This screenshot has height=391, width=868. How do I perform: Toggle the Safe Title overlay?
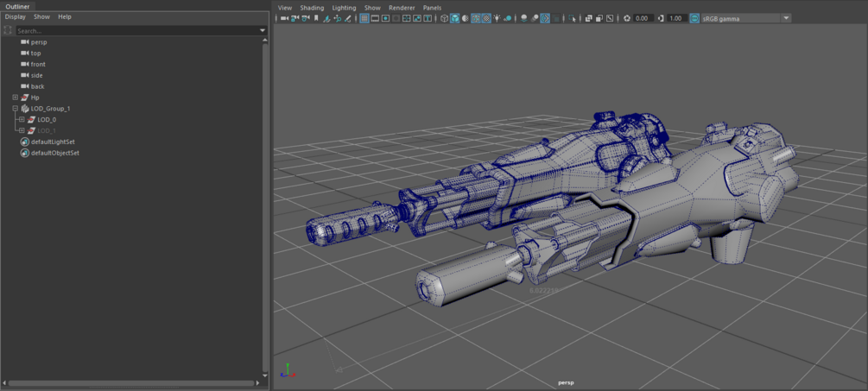428,18
